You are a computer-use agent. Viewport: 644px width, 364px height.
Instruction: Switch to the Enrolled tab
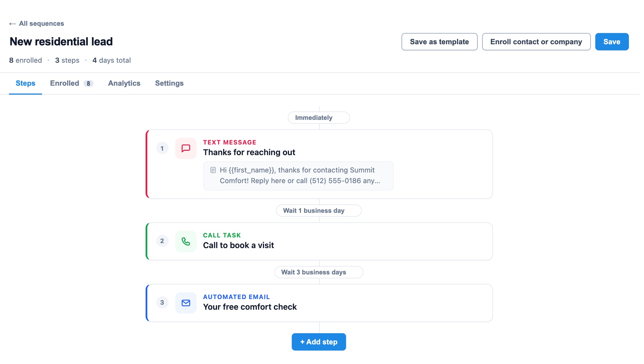72,83
